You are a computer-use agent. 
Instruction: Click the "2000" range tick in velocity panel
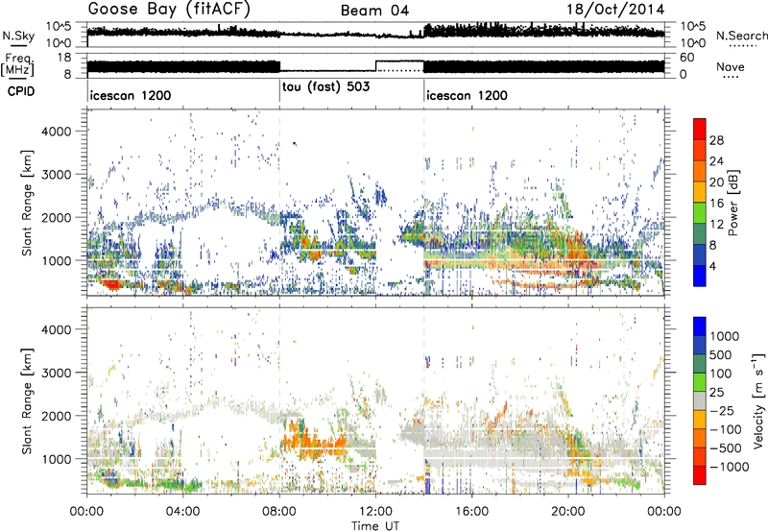[x=56, y=416]
